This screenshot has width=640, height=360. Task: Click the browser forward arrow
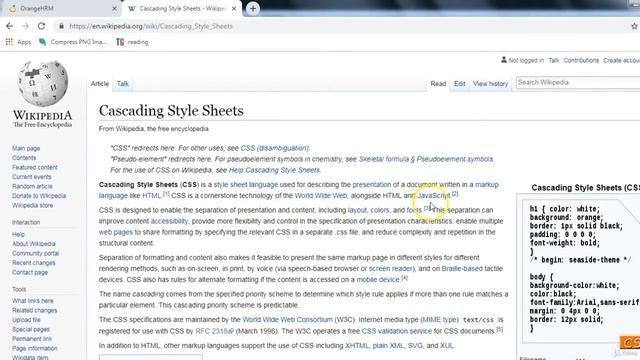click(x=25, y=26)
